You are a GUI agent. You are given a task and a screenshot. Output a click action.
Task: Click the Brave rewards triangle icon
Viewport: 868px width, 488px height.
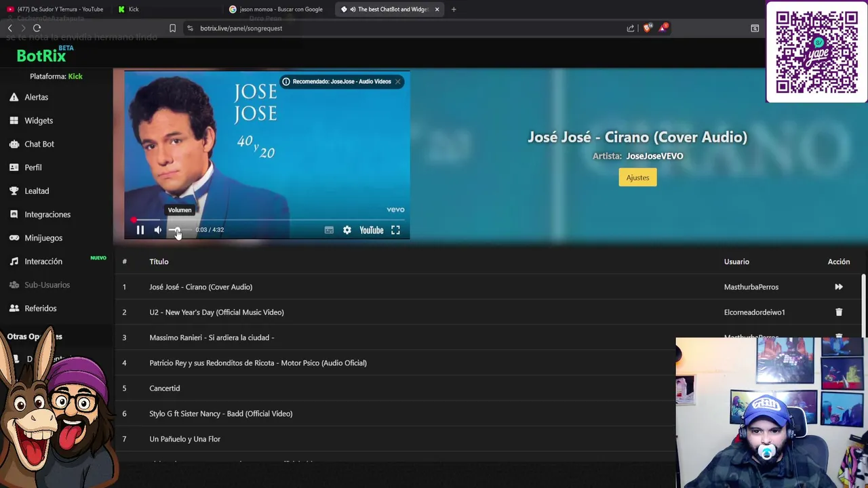point(663,28)
